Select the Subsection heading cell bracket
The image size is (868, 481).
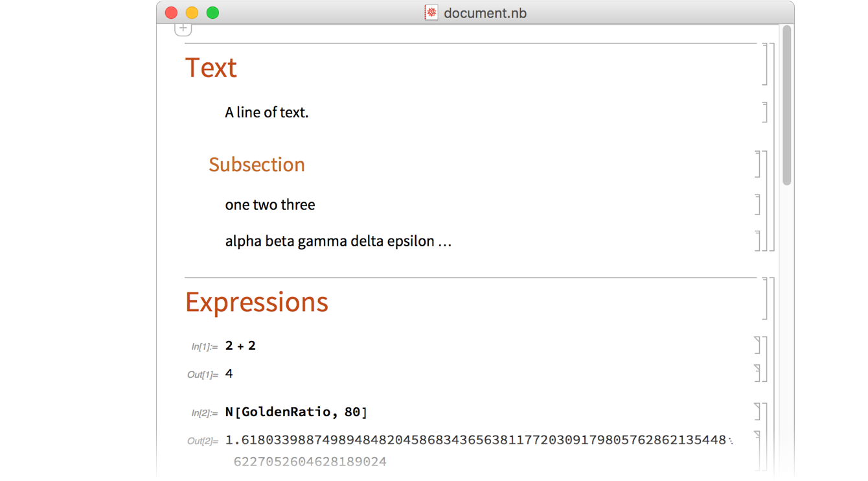[757, 164]
